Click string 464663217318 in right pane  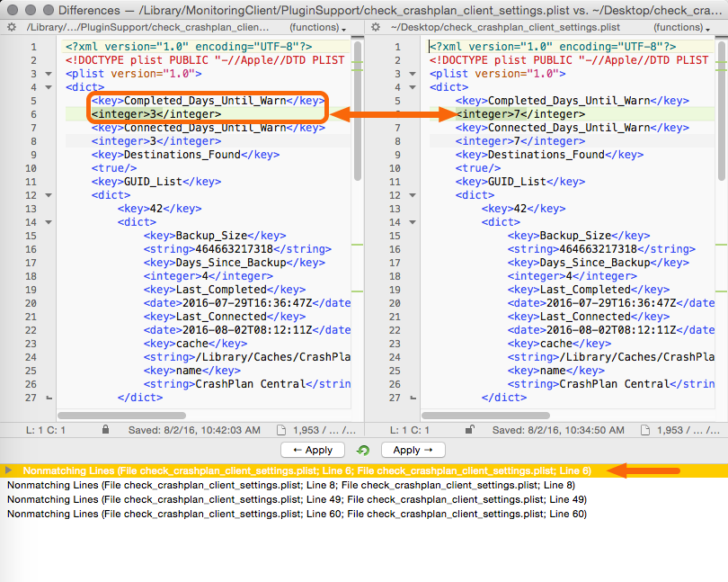point(601,249)
